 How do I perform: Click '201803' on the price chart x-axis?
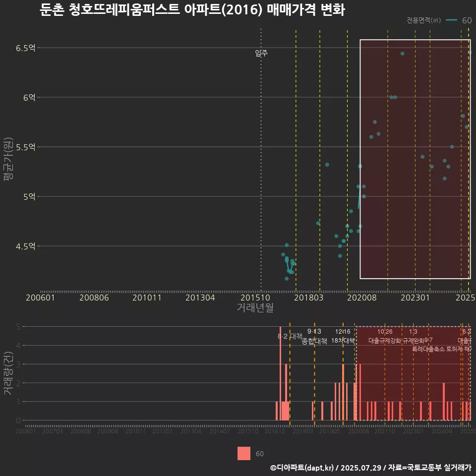coord(309,297)
